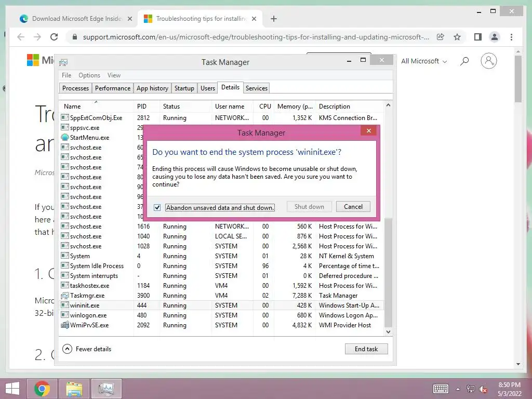
Task: Click the Taskmgr.exe process icon
Action: pyautogui.click(x=65, y=296)
